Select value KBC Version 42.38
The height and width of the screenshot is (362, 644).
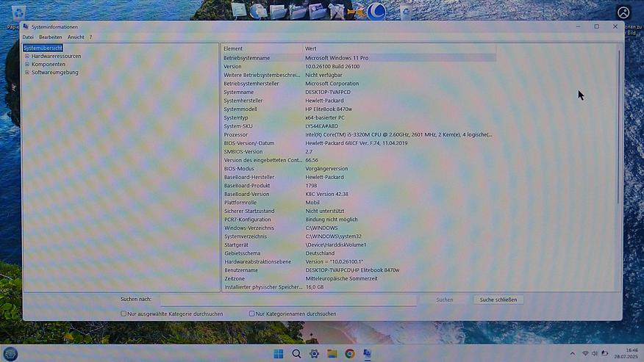click(326, 194)
